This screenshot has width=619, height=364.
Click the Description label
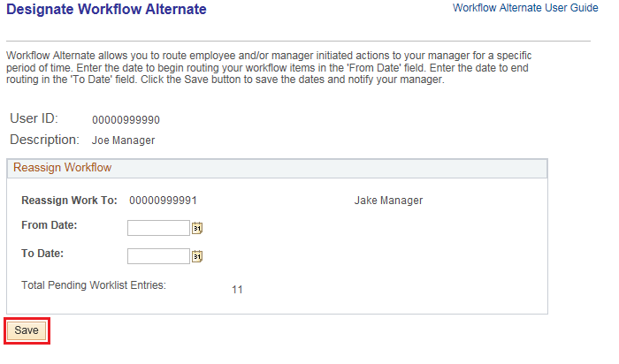click(45, 140)
